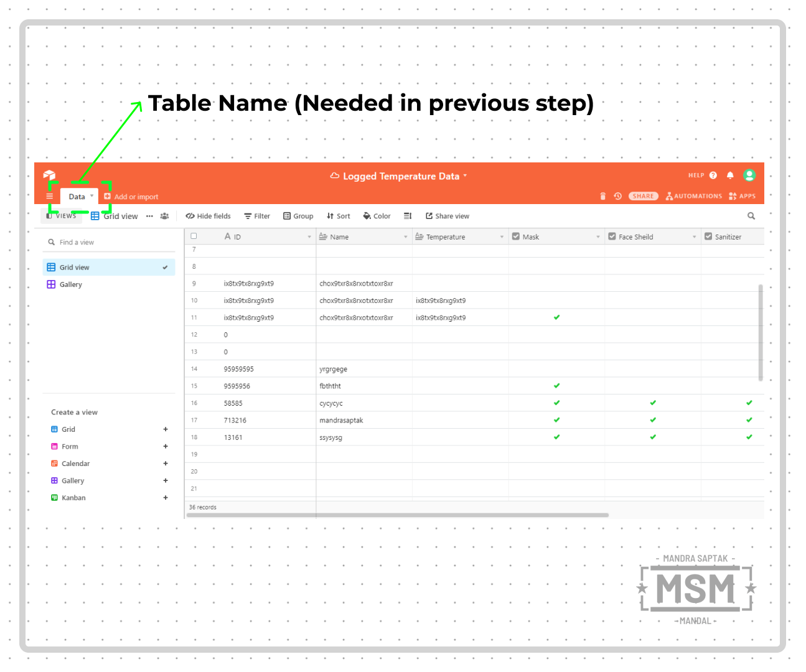Click the Airtable home logo
Screen dimensions: 806x672
tap(49, 175)
